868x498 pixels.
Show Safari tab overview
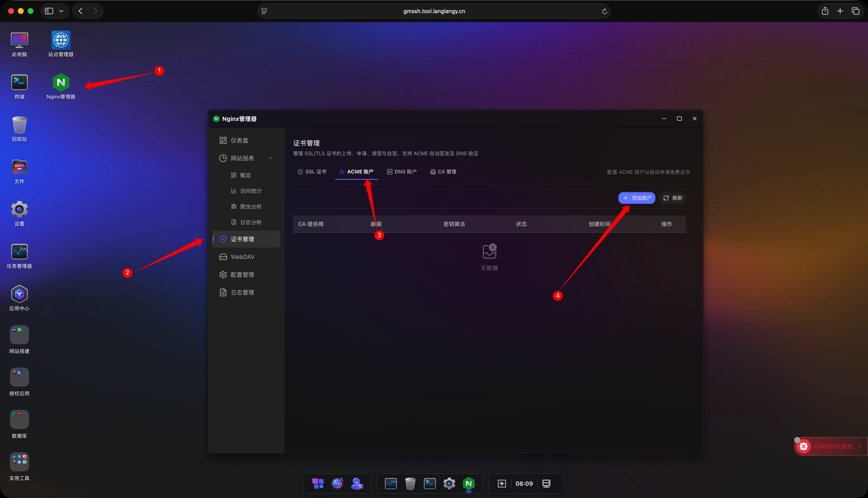[x=855, y=11]
